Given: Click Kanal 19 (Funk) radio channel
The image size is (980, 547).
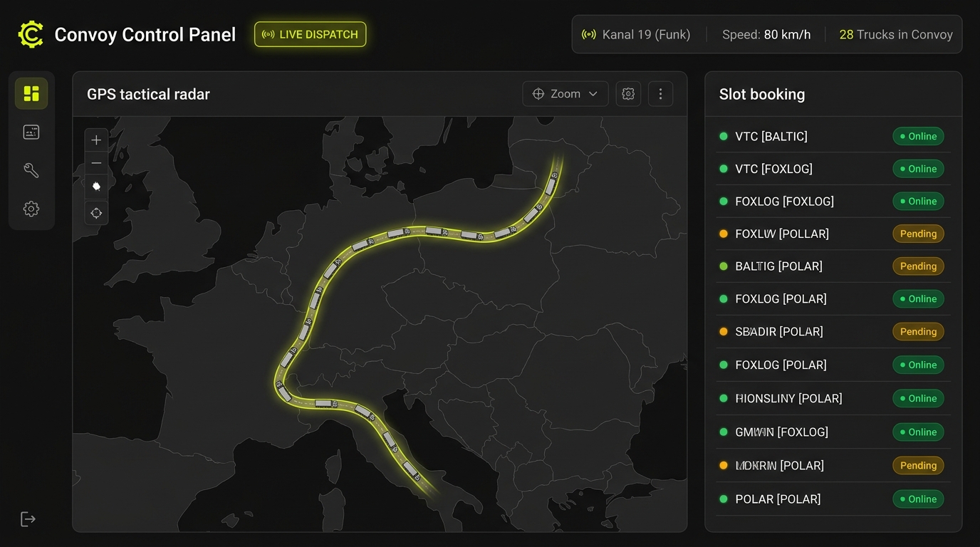Looking at the screenshot, I should coord(636,34).
